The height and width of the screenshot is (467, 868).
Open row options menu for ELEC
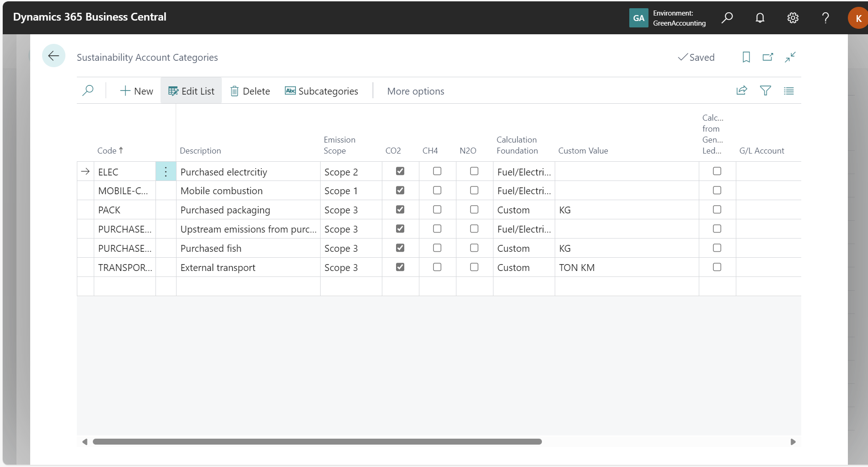click(x=166, y=172)
